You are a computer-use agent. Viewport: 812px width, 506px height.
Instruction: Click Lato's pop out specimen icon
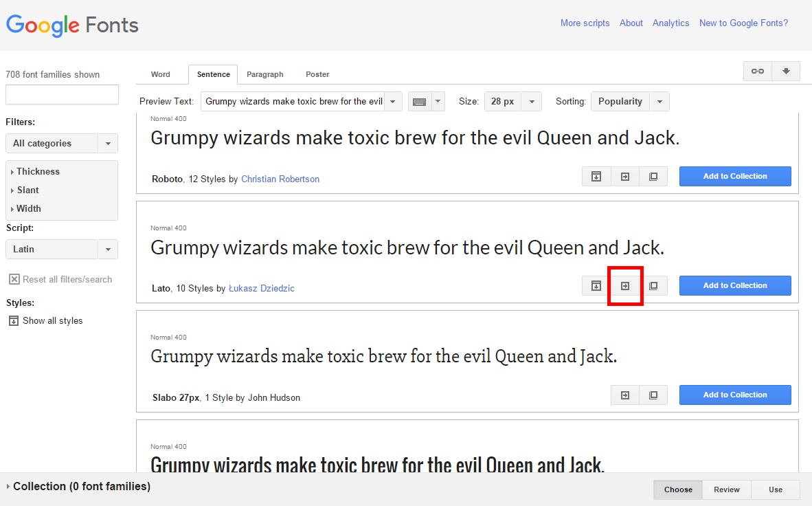(653, 286)
